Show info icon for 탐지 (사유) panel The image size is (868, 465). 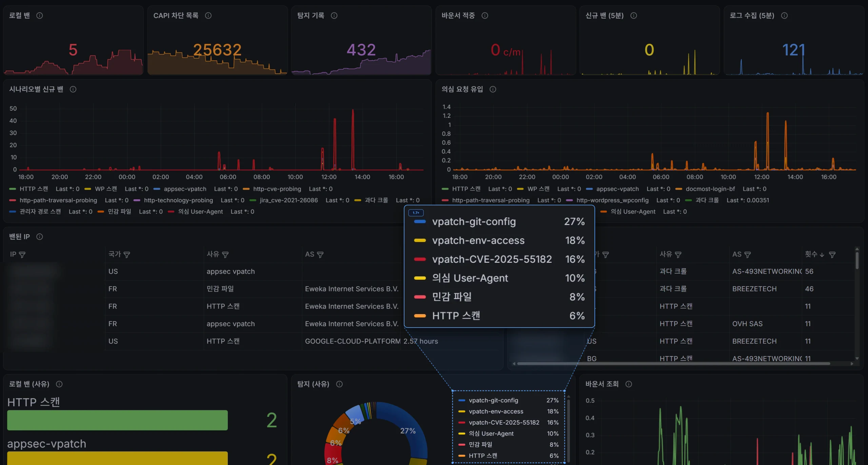pos(339,384)
